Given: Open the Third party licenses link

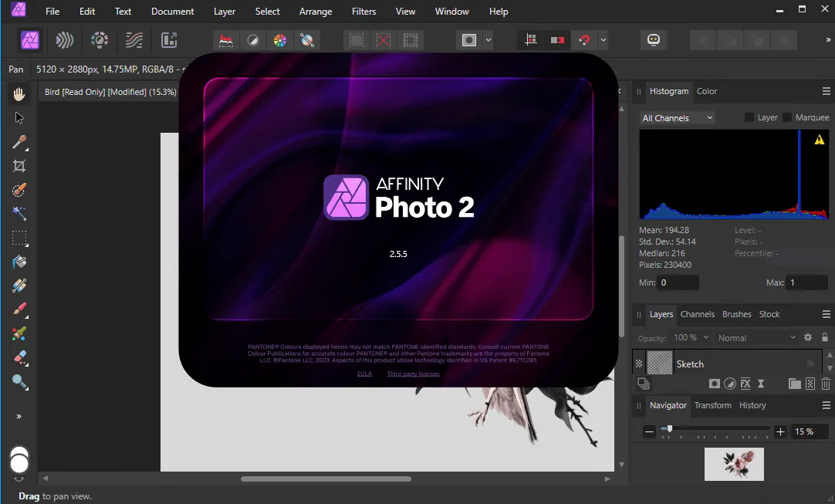Looking at the screenshot, I should click(413, 374).
